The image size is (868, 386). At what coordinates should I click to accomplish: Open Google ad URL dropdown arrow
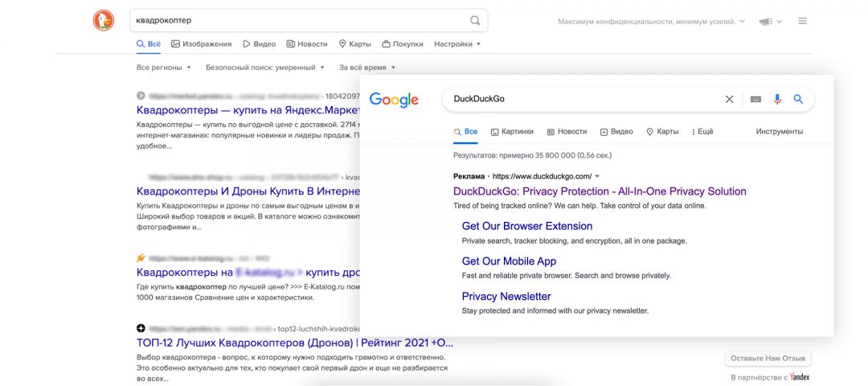596,176
